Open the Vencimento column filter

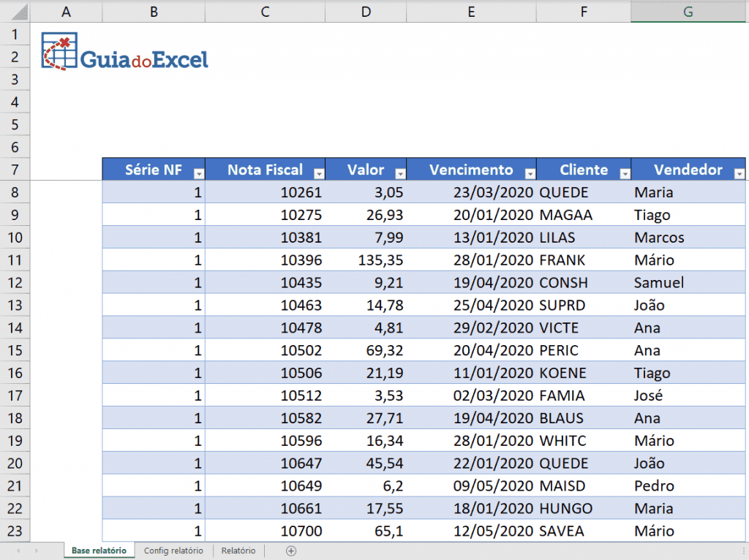pos(531,173)
